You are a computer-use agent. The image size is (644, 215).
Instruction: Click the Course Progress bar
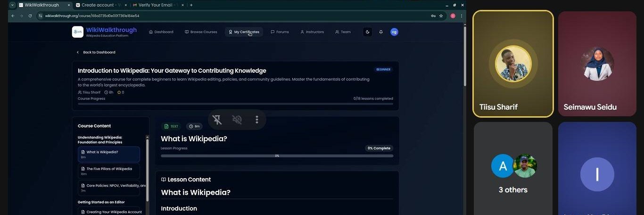click(x=235, y=103)
